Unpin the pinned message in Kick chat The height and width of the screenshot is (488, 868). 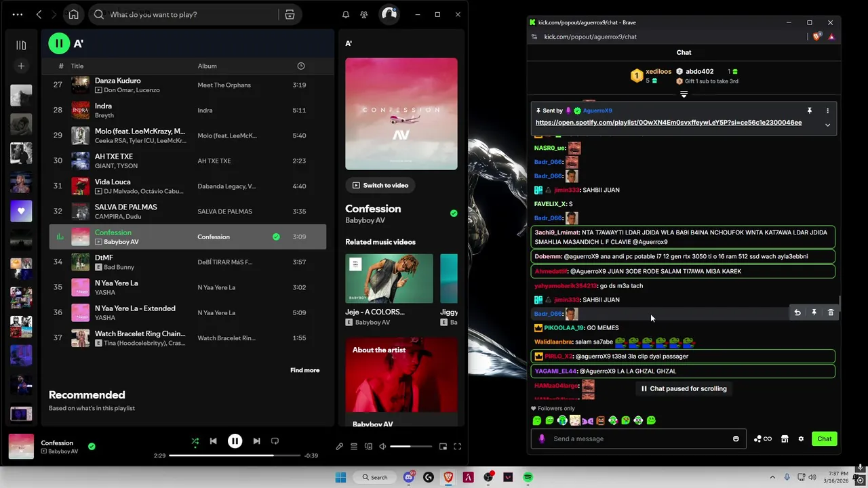point(809,110)
